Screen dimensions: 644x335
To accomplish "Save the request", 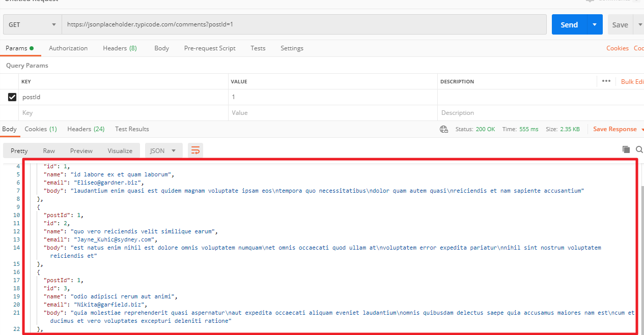I will pyautogui.click(x=620, y=24).
